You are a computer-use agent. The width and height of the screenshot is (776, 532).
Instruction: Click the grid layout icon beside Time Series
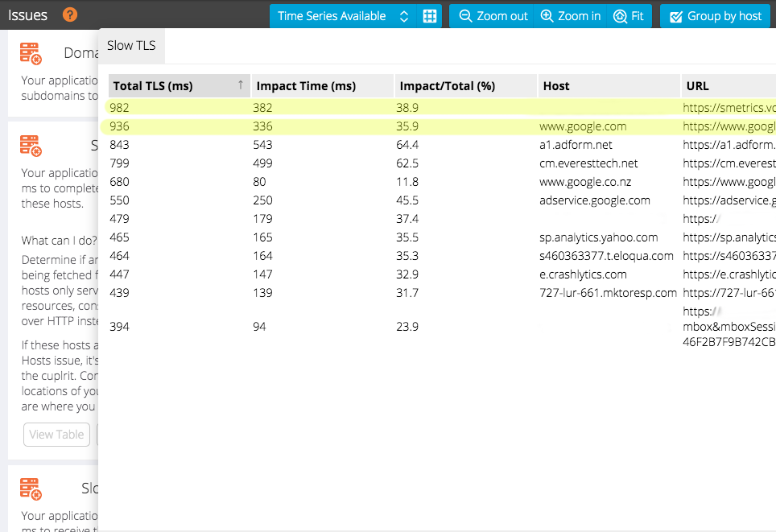tap(430, 16)
